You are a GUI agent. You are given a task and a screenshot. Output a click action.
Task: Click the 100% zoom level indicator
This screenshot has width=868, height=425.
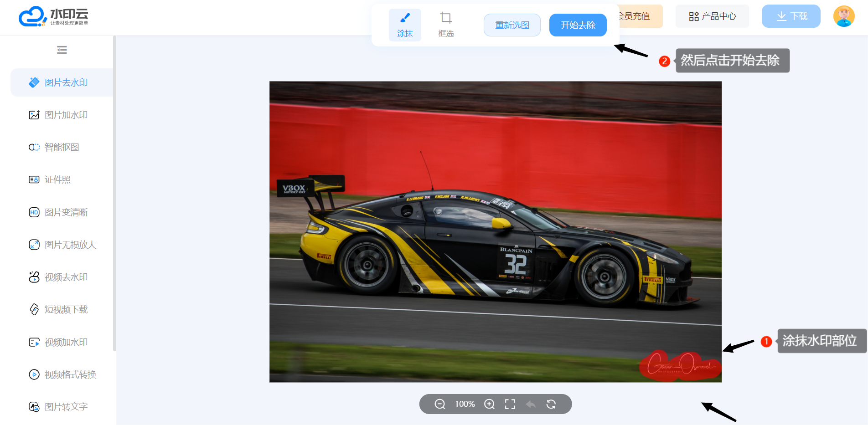465,404
